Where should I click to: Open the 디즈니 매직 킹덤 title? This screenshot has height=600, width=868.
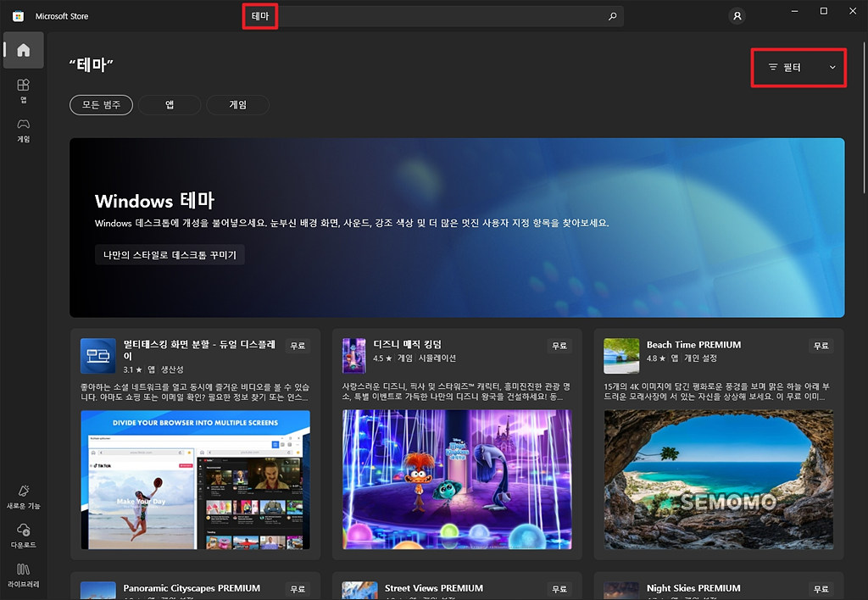tap(407, 345)
